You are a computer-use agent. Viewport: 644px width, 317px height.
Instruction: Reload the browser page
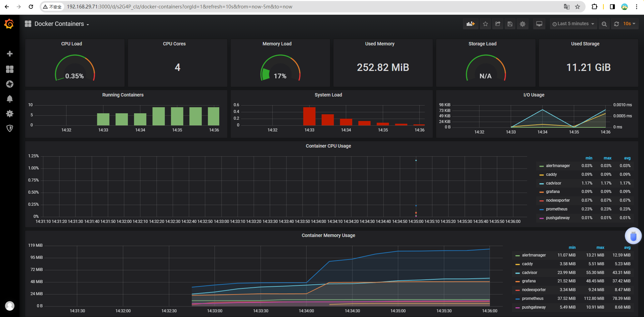point(31,7)
